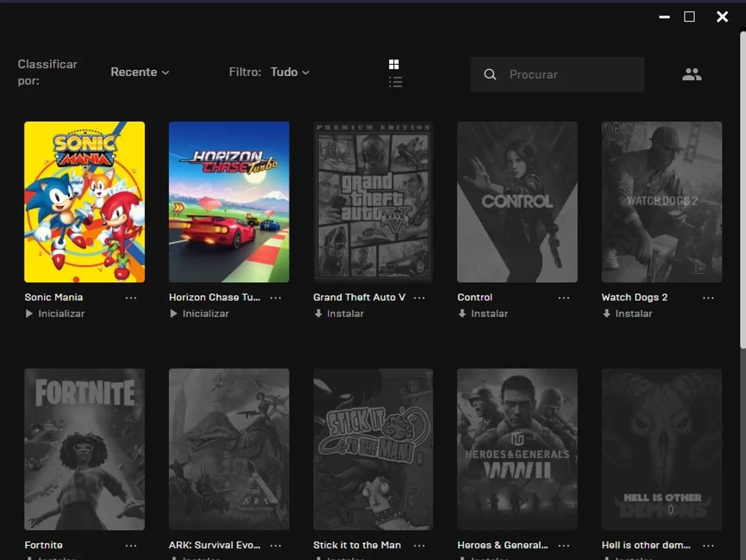The height and width of the screenshot is (560, 746).
Task: Click the search magnifier icon
Action: point(490,75)
